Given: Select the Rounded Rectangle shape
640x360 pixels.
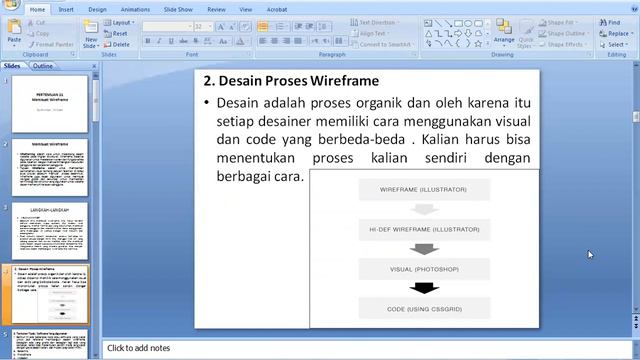Looking at the screenshot, I should [478, 23].
